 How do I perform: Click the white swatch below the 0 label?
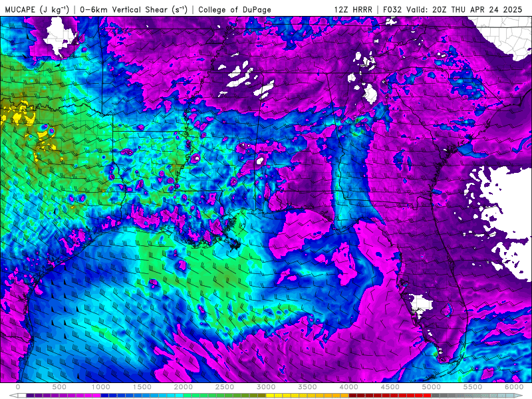[22, 396]
